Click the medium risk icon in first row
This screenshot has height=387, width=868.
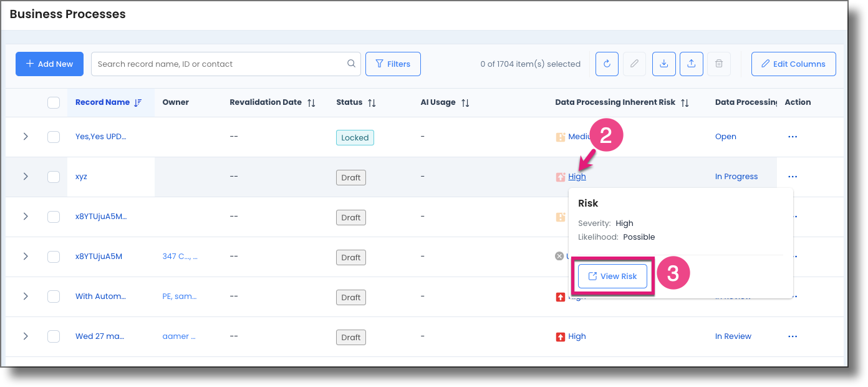560,137
